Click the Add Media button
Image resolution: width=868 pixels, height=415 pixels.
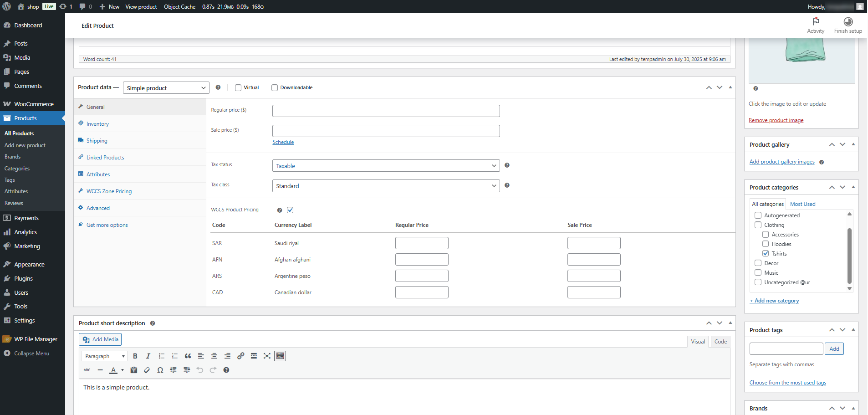point(100,339)
